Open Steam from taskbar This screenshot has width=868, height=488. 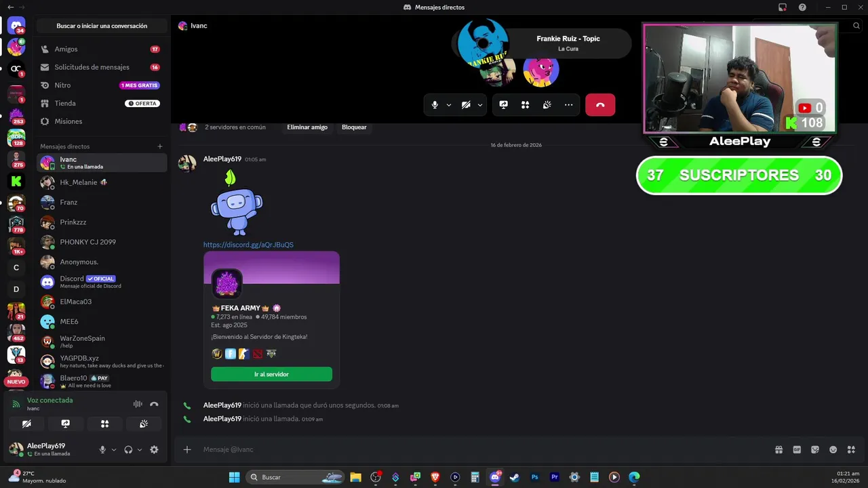click(x=515, y=477)
